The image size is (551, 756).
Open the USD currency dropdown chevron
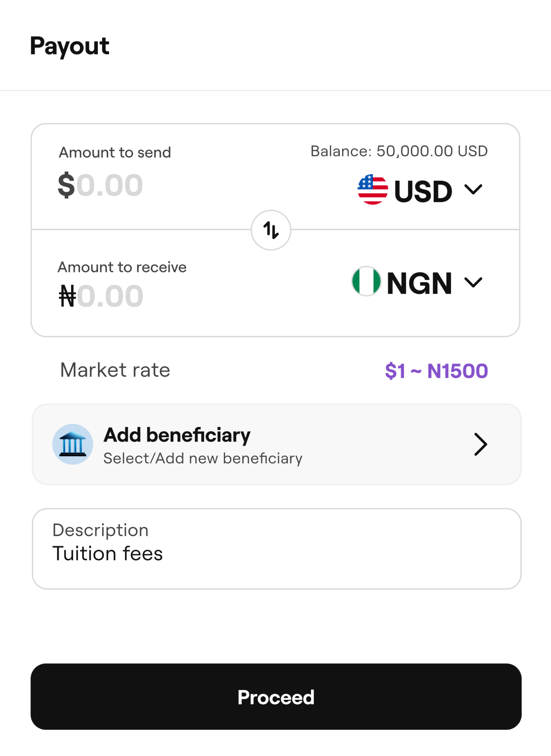click(473, 189)
